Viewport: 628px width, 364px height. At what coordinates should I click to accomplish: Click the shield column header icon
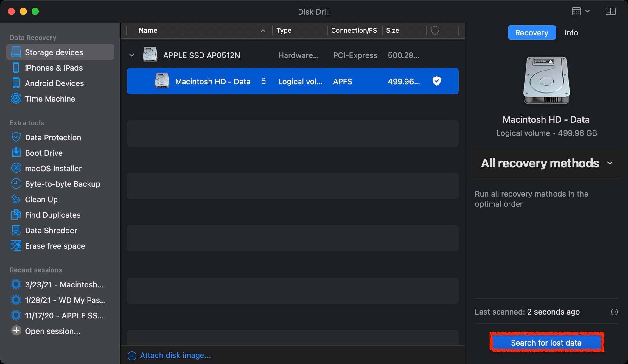coord(435,30)
